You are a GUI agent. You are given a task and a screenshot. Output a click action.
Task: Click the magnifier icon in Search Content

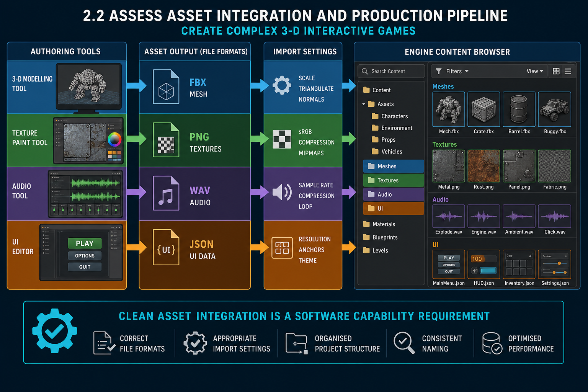pos(365,71)
